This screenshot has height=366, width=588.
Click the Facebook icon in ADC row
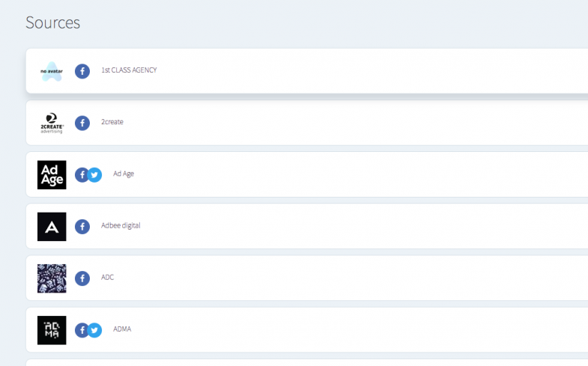pyautogui.click(x=82, y=278)
